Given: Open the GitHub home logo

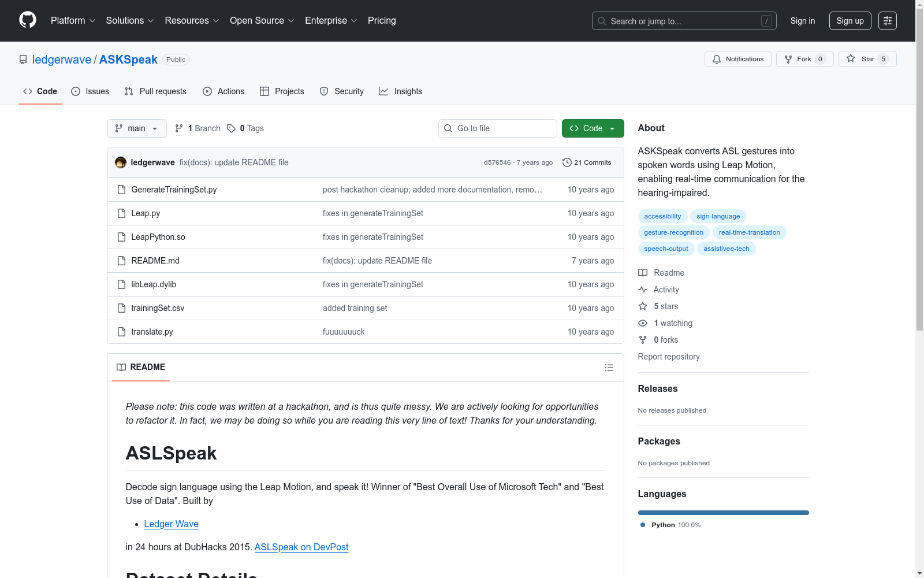Looking at the screenshot, I should pyautogui.click(x=28, y=20).
